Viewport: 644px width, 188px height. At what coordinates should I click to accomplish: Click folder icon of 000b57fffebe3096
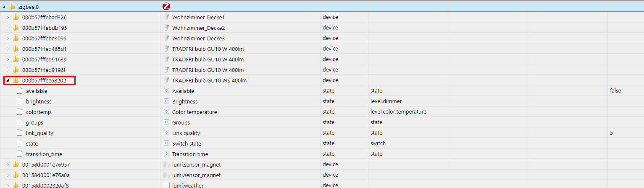(x=16, y=38)
